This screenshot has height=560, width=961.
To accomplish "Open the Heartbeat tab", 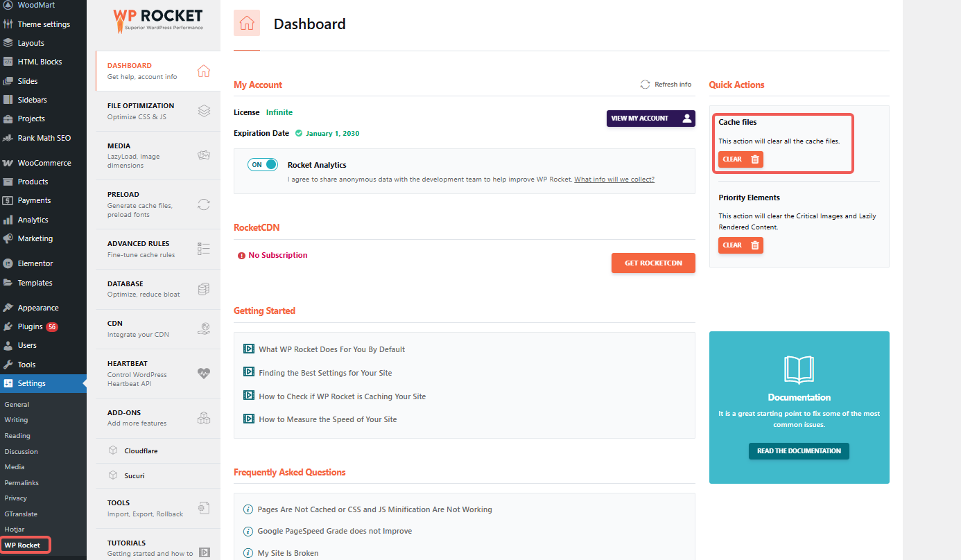I will point(158,373).
